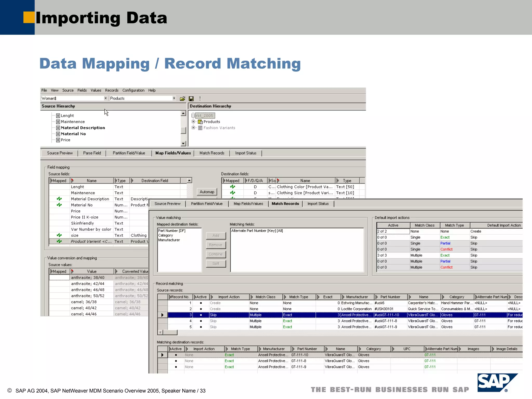The width and height of the screenshot is (532, 399).
Task: Toggle Active dot for source record 4
Action: pos(201,321)
